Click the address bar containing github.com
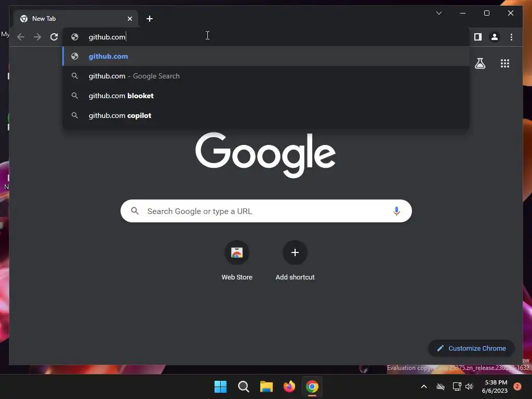The width and height of the screenshot is (532, 399). coord(267,37)
